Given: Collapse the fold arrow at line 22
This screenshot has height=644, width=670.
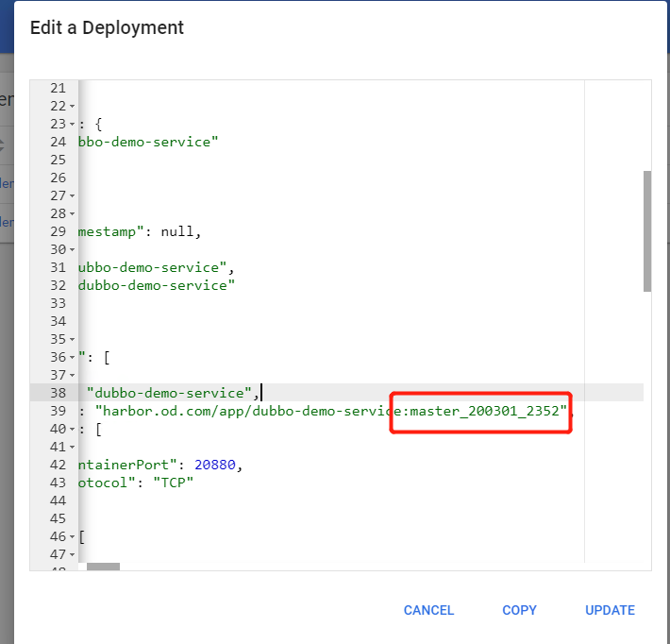Looking at the screenshot, I should 72,107.
